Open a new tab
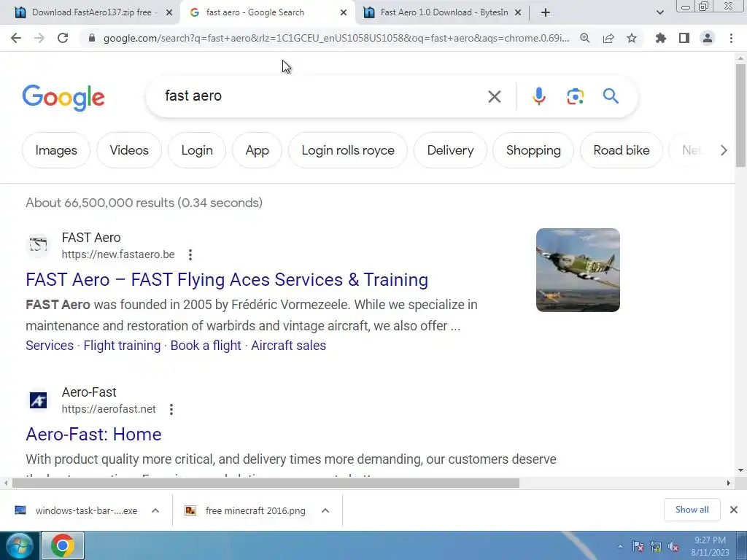Screen dimensions: 747x560 tap(546, 12)
